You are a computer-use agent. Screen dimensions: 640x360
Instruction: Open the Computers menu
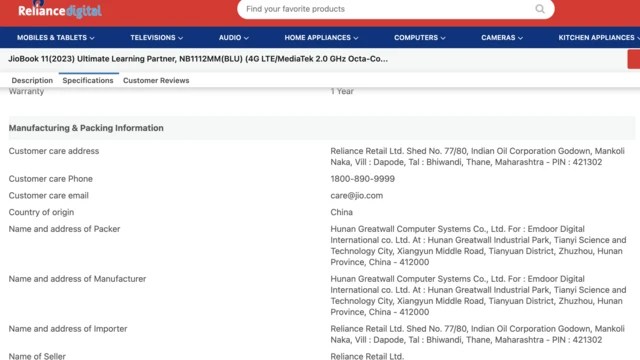point(420,38)
